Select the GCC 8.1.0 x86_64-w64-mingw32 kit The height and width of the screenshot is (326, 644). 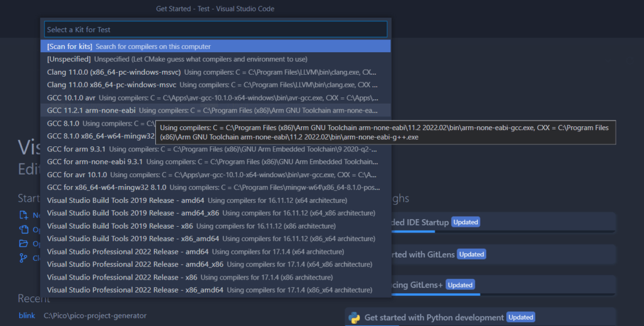(x=97, y=136)
